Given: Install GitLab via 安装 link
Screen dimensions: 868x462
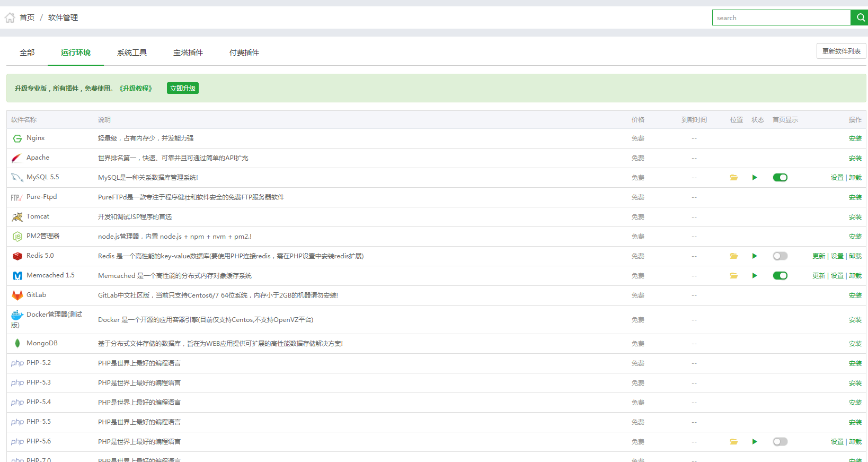Looking at the screenshot, I should tap(855, 295).
